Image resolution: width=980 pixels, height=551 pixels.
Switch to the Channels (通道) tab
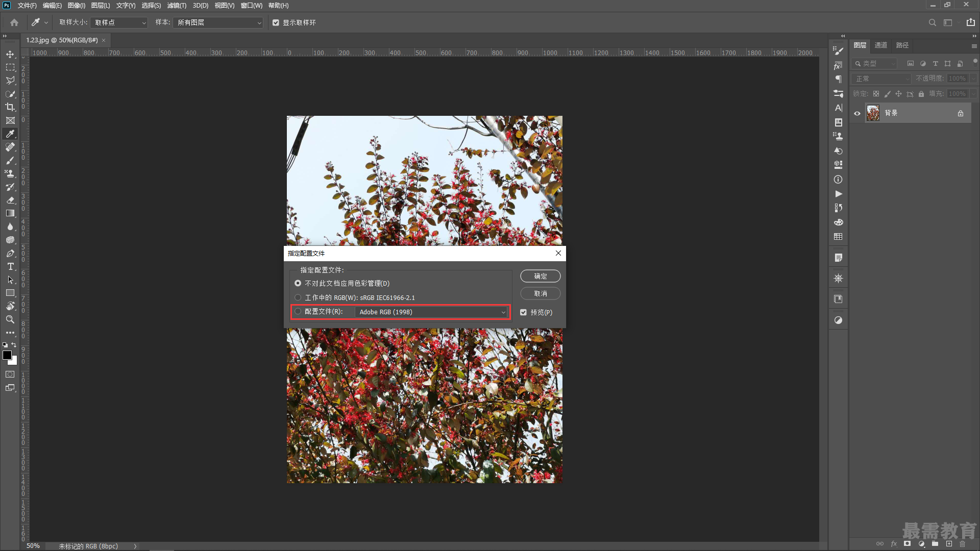[x=881, y=45]
